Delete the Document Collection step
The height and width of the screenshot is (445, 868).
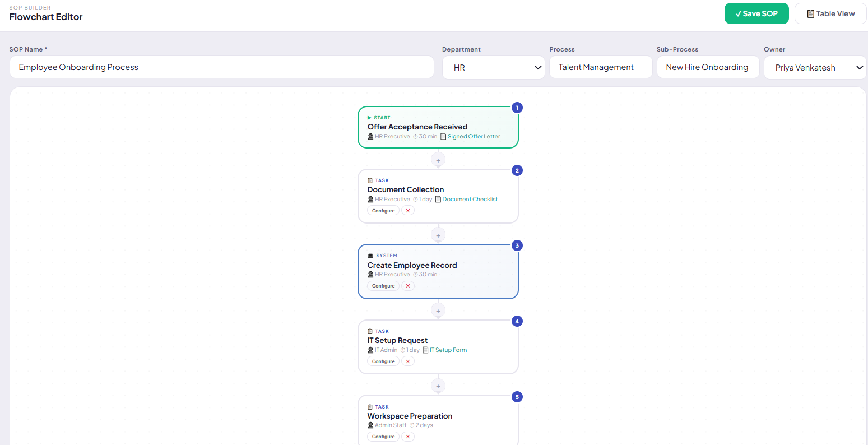coord(408,211)
